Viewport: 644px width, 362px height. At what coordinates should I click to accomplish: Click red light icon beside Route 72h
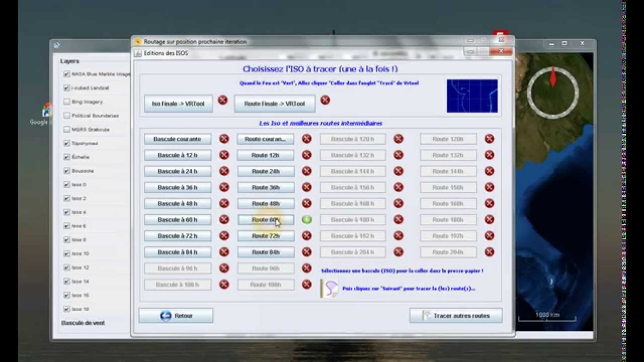[x=306, y=236]
